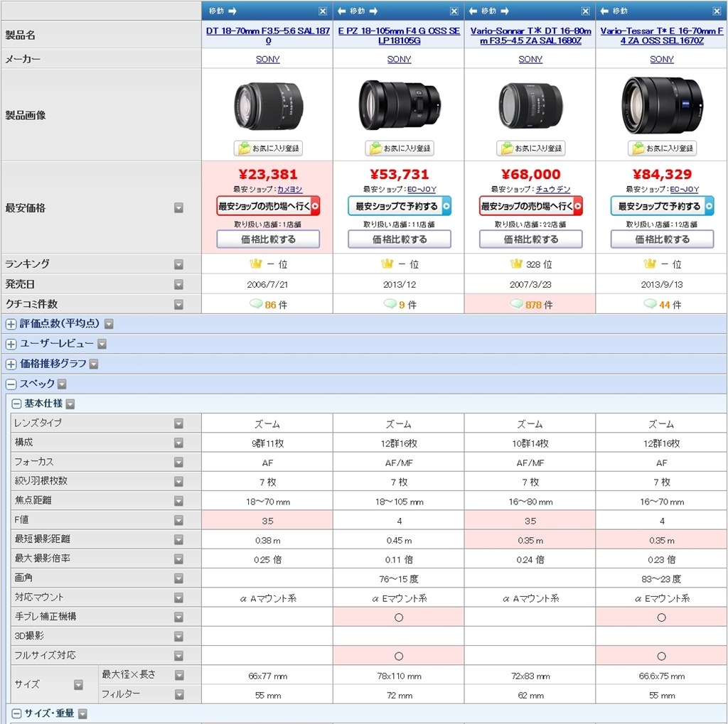
Task: Open DT 18-70mm F3.5-5.6 SAL1870 product link
Action: (x=268, y=36)
